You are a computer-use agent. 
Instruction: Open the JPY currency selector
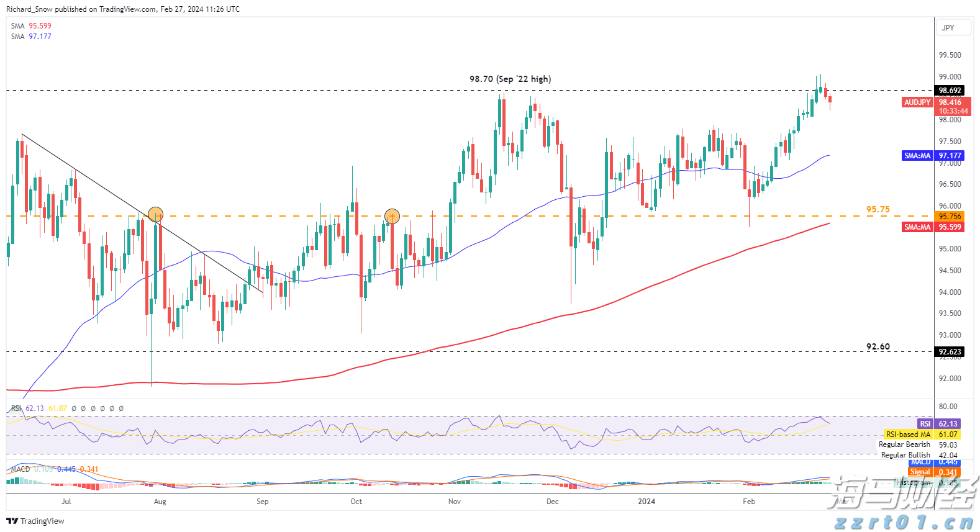click(948, 27)
